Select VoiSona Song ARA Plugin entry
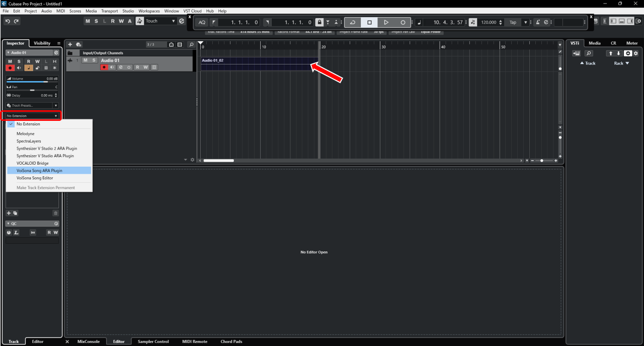This screenshot has height=346, width=644. pos(49,170)
